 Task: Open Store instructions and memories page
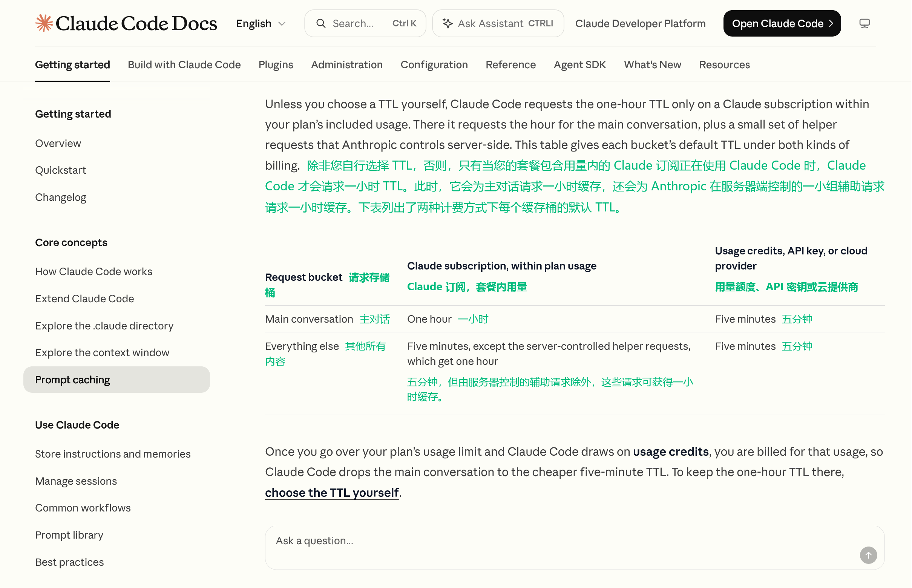(113, 454)
